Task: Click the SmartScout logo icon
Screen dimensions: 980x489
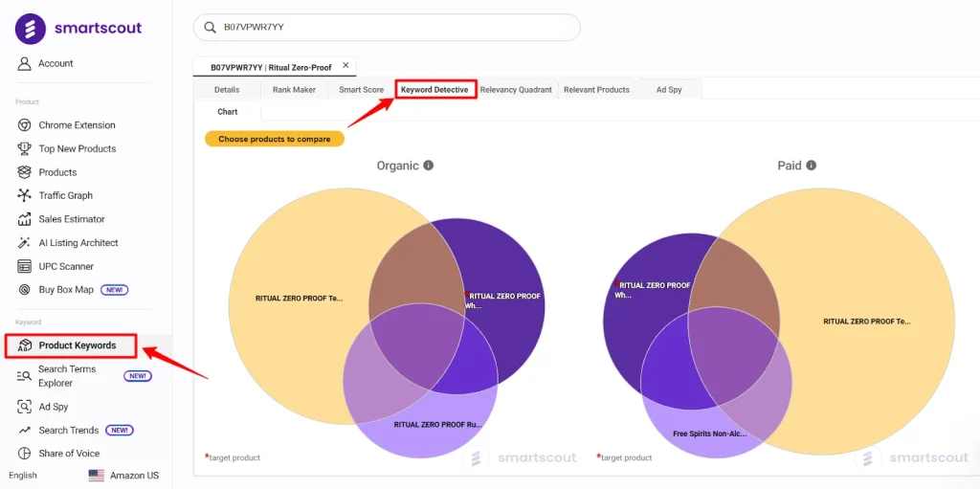Action: 31,29
